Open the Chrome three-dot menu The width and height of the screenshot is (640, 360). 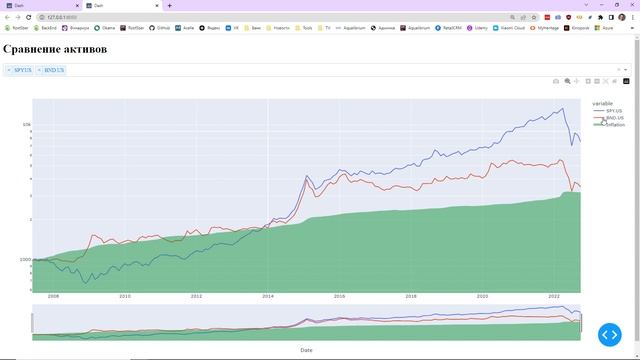pos(632,17)
